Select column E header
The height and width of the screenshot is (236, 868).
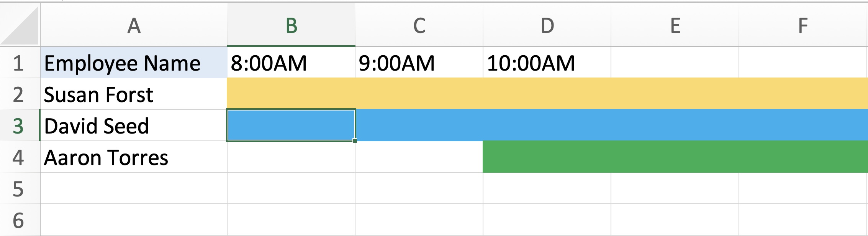pyautogui.click(x=675, y=25)
